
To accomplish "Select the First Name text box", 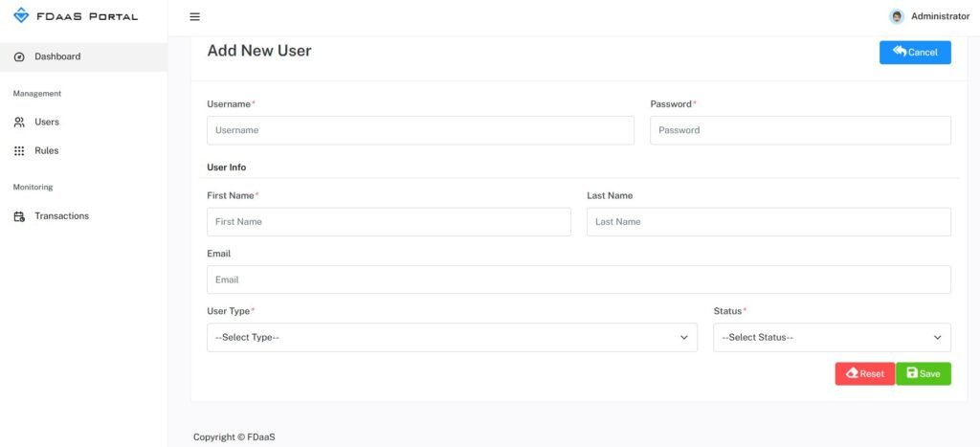I will click(389, 222).
